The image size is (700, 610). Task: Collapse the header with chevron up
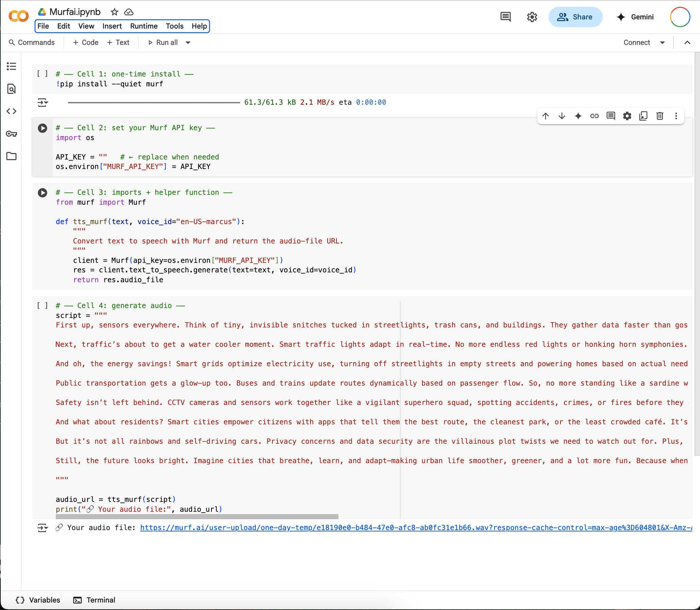tap(687, 43)
